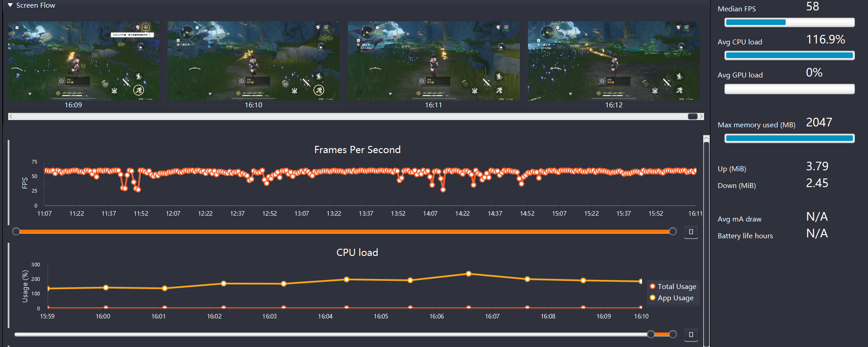Open the 16:10 gameplay screenshot thumbnail
Screen dimensions: 868x347
[x=254, y=61]
